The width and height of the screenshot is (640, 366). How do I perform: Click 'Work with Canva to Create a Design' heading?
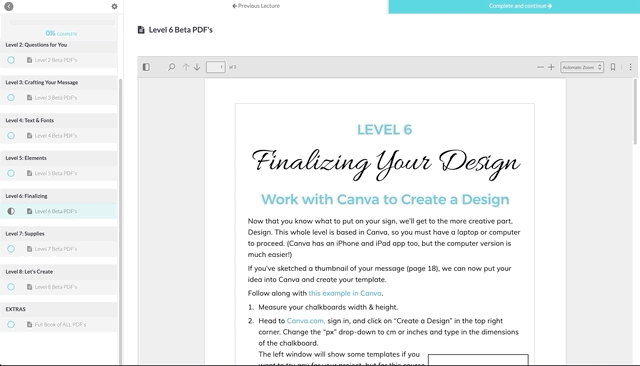tap(385, 200)
